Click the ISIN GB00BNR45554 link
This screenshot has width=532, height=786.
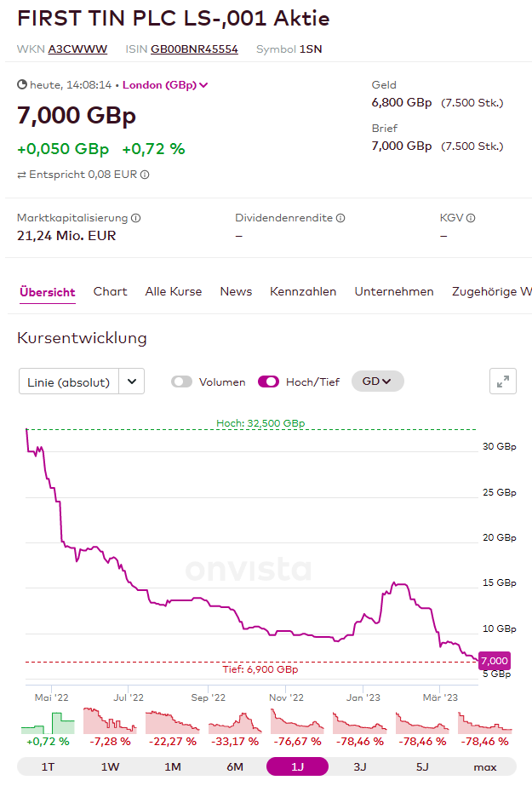(194, 49)
